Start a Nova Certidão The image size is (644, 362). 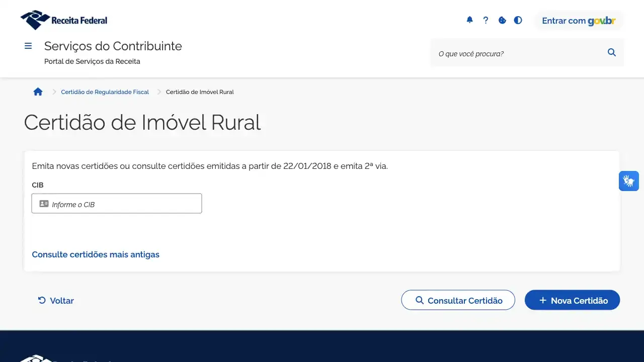click(x=572, y=300)
